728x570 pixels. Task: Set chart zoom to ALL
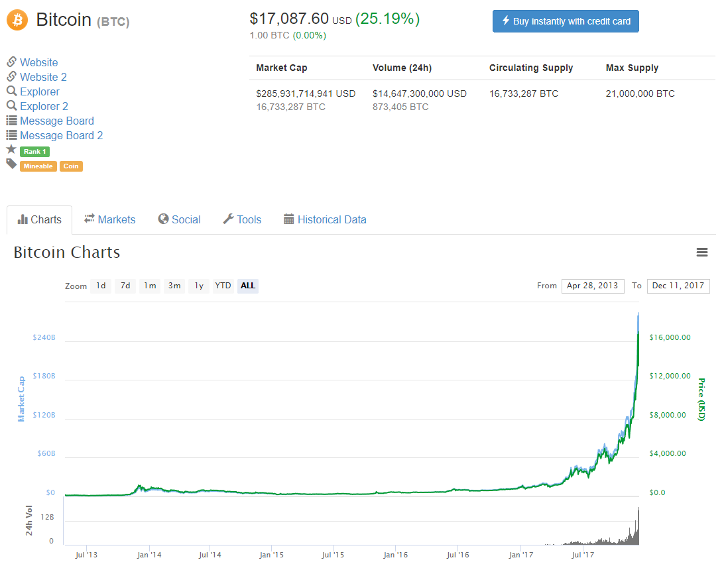[248, 286]
